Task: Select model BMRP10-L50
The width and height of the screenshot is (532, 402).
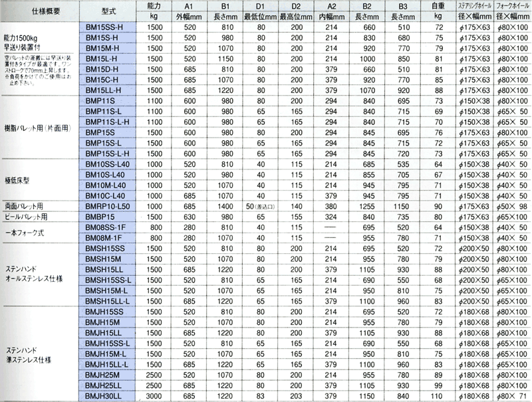Action: point(108,207)
